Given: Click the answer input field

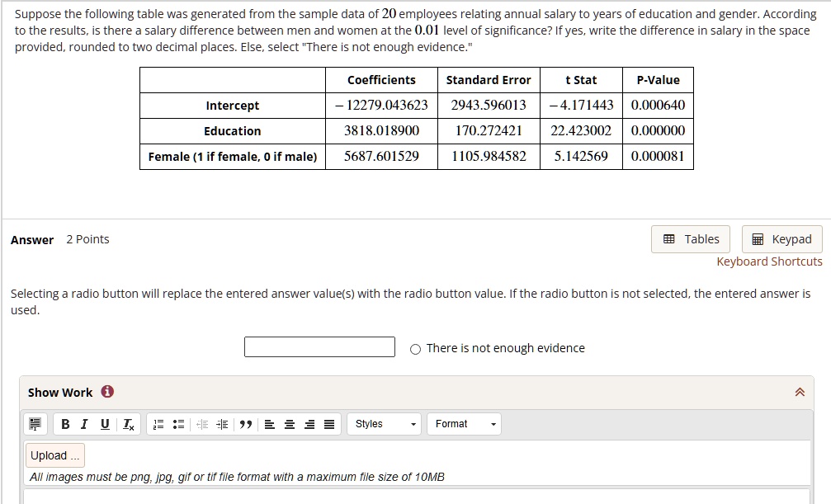Looking at the screenshot, I should coord(319,346).
